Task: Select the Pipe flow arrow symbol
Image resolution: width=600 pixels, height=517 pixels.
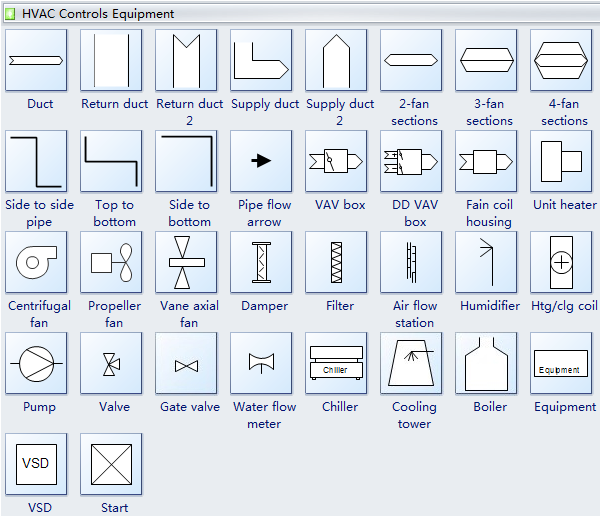Action: tap(261, 161)
